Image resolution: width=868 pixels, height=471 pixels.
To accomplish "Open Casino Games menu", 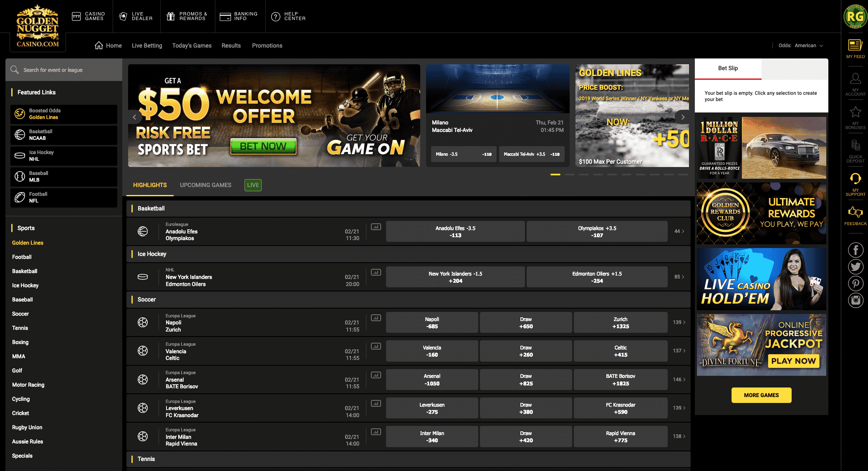I will click(88, 16).
